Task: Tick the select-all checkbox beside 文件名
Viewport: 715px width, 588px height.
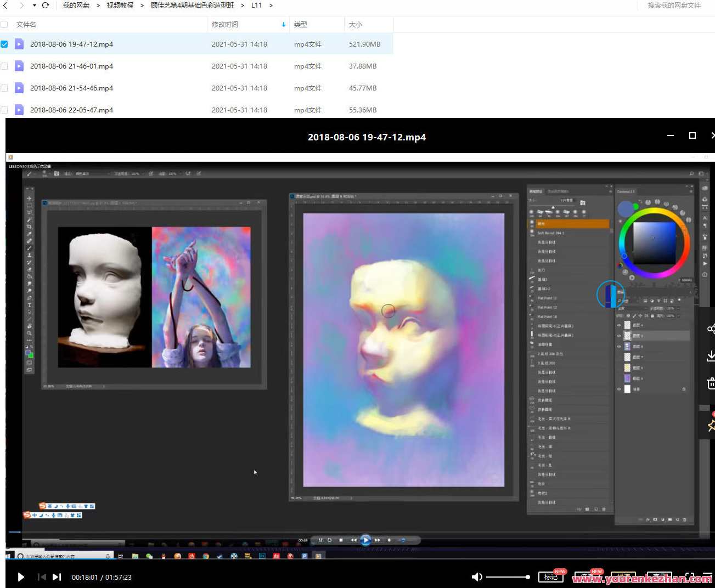Action: click(4, 25)
